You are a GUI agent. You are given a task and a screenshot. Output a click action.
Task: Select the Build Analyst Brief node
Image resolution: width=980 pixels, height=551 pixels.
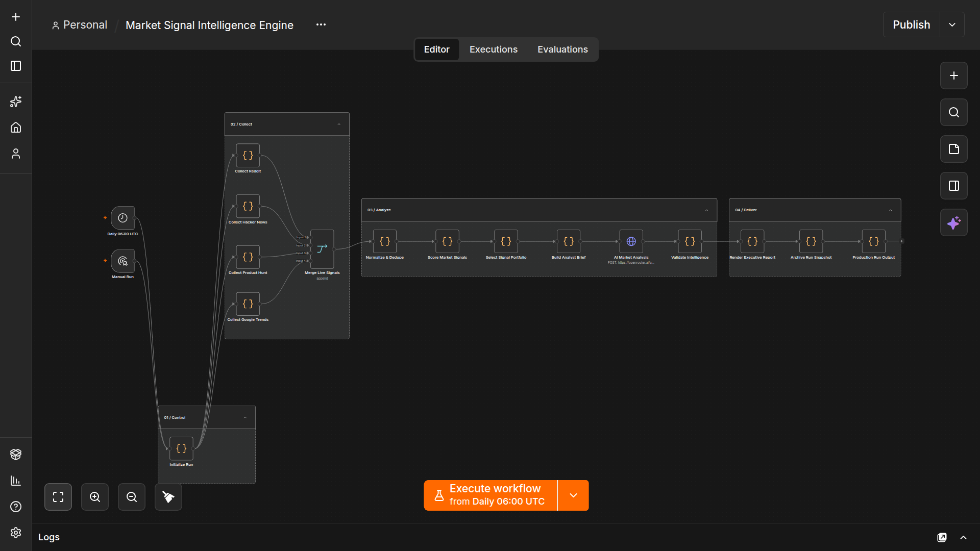[x=569, y=241]
